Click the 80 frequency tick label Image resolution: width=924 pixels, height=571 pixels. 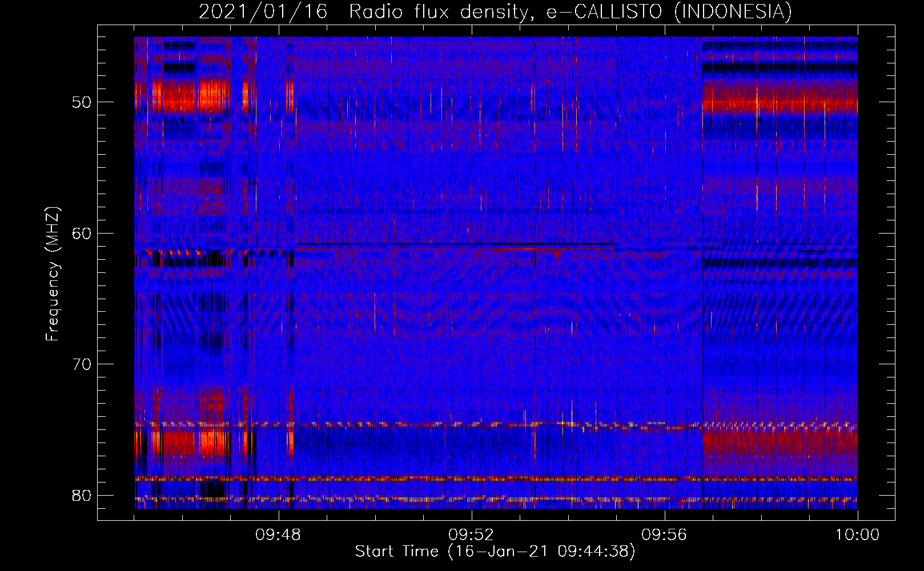(x=82, y=495)
